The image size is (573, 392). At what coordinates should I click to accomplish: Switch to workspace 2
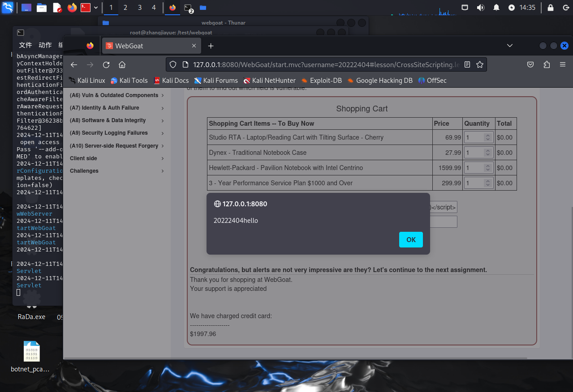click(125, 8)
